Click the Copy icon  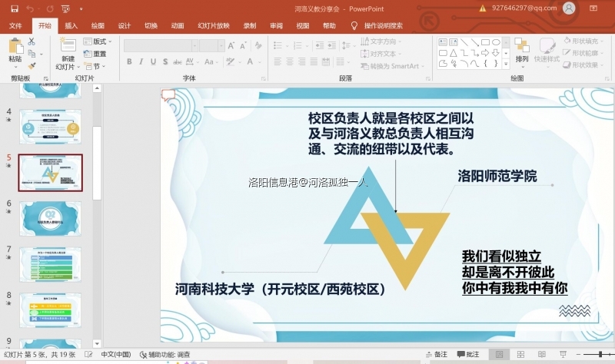click(x=32, y=54)
